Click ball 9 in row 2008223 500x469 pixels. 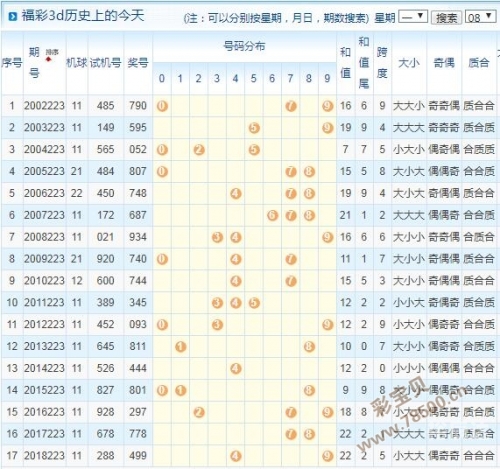click(x=328, y=237)
